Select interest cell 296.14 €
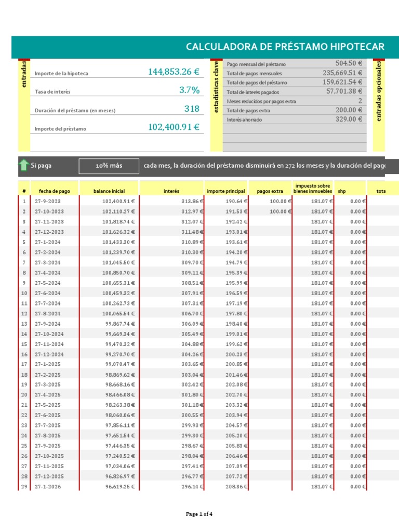 tap(192, 486)
